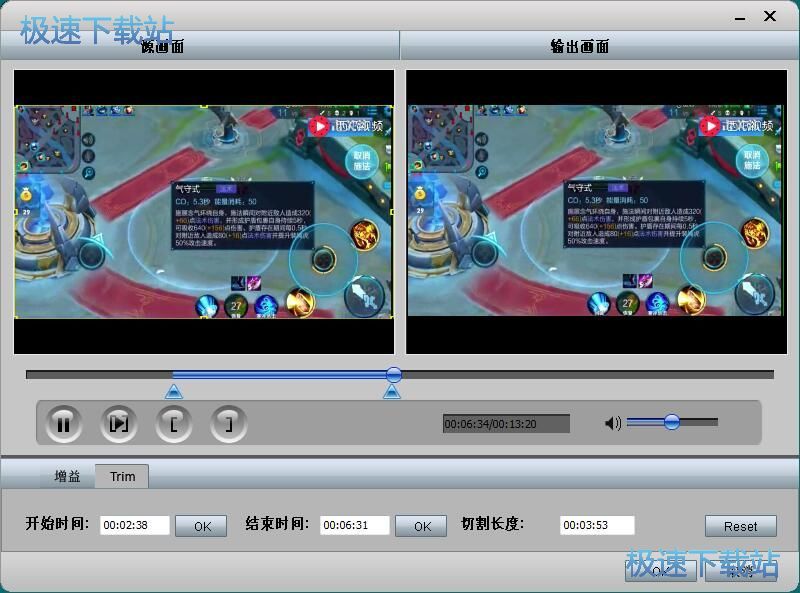This screenshot has width=800, height=593.
Task: Click the timeline track after the trim range
Action: pos(588,375)
